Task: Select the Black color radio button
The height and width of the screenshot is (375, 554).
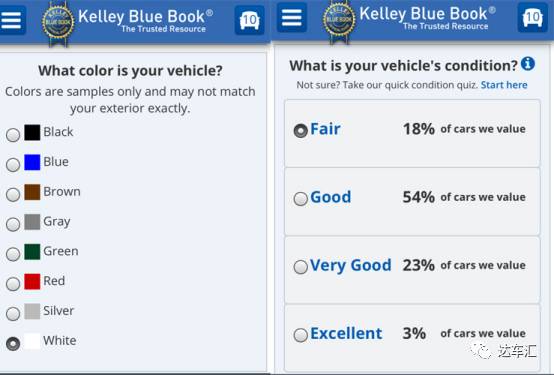Action: click(13, 135)
